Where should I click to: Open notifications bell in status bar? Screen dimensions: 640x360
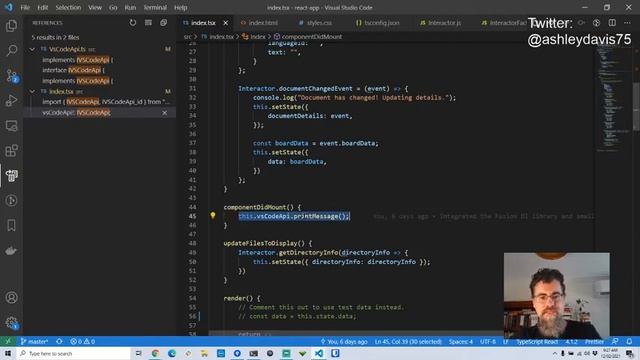coord(629,341)
